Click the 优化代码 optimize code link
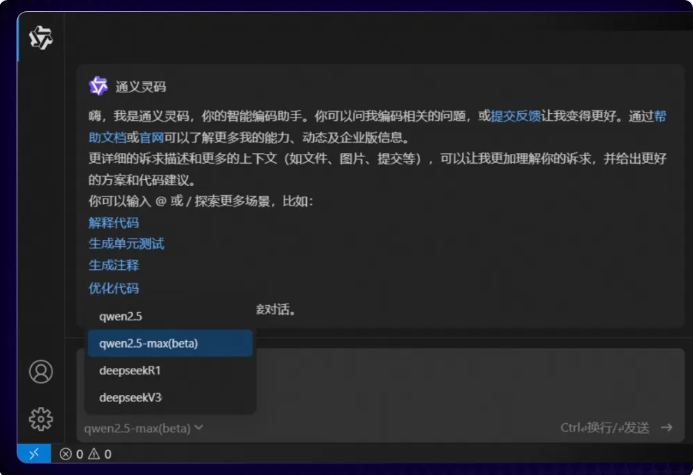Image resolution: width=693 pixels, height=475 pixels. coord(114,288)
